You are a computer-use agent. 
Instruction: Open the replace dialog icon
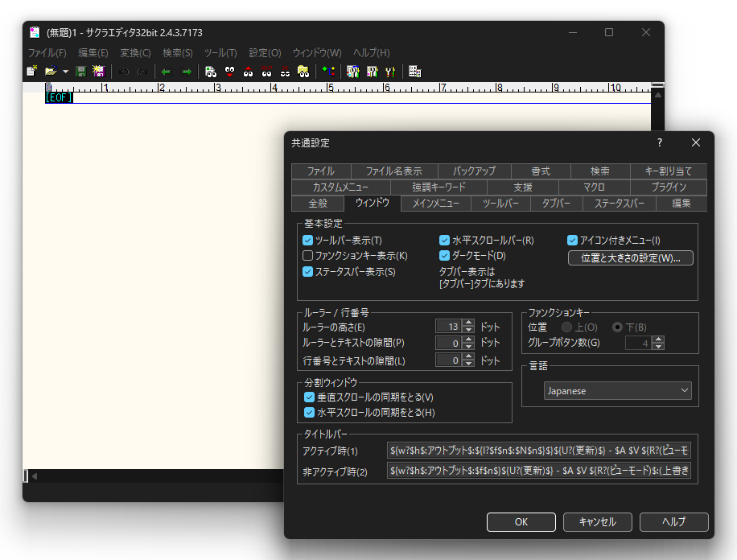pos(266,72)
